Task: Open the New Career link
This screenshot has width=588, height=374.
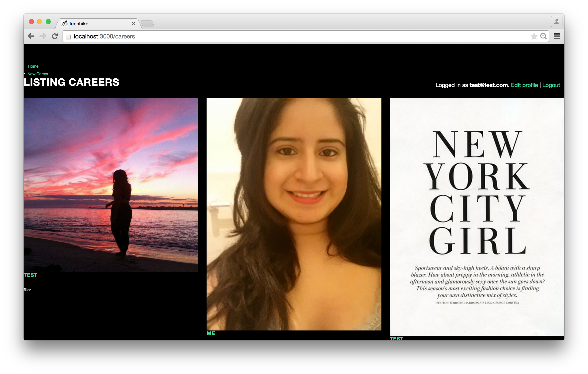Action: pos(38,74)
